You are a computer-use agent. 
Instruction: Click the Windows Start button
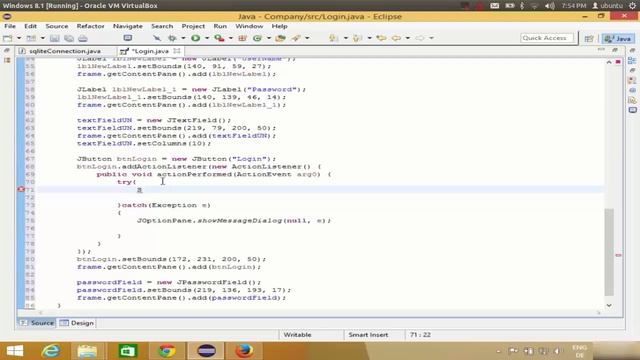15,351
